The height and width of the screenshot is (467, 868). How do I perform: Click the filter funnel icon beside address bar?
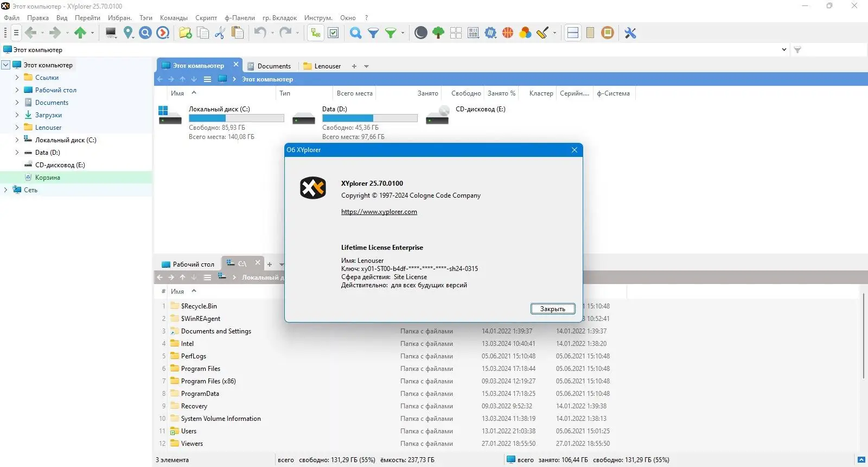click(797, 49)
